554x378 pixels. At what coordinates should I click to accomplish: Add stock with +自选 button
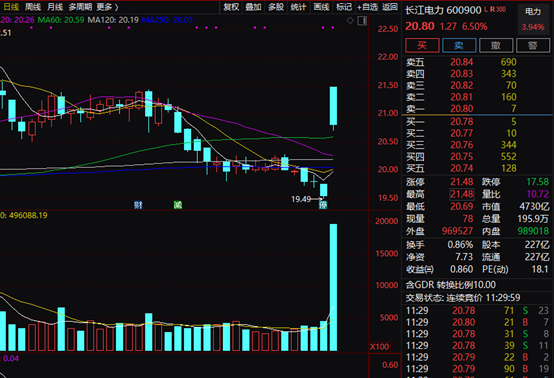pos(367,7)
